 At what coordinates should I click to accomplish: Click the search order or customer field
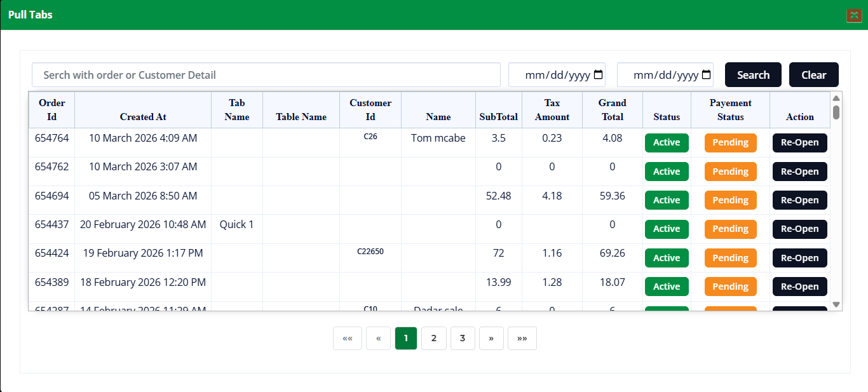[x=266, y=75]
